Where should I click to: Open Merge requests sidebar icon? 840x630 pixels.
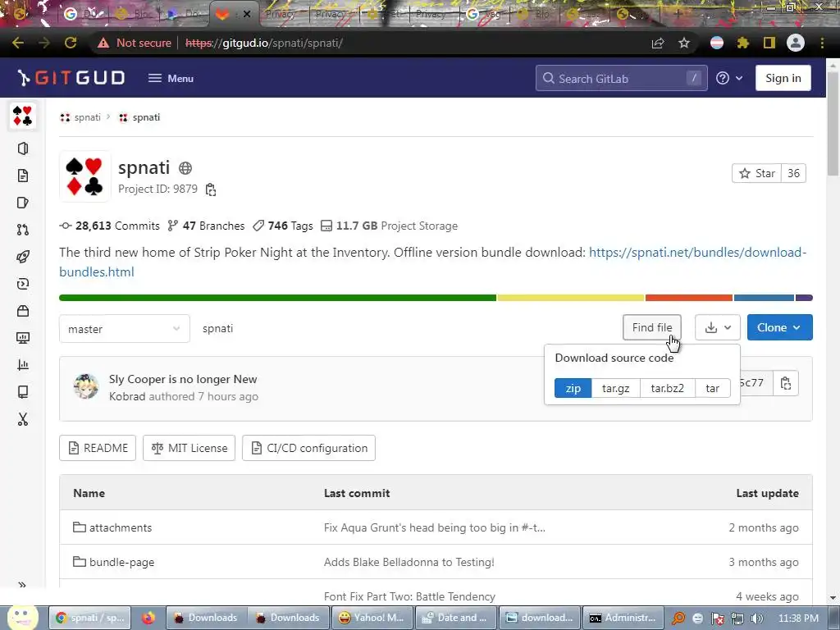coord(22,230)
